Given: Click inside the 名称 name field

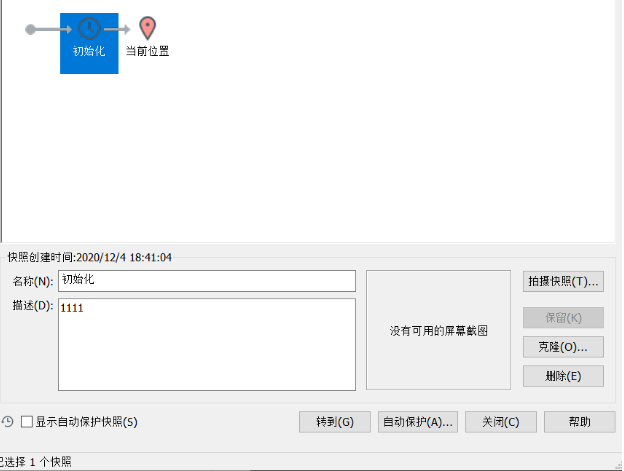Looking at the screenshot, I should (x=206, y=281).
